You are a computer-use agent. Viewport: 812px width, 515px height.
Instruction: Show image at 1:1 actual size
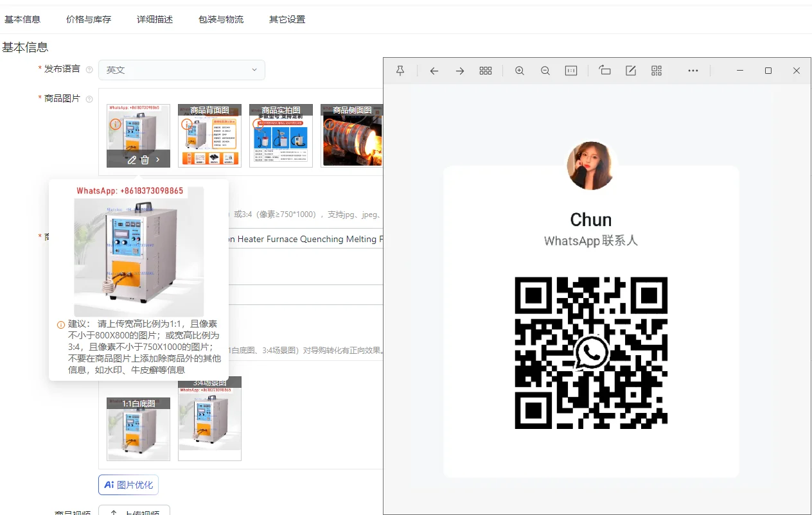(x=571, y=71)
